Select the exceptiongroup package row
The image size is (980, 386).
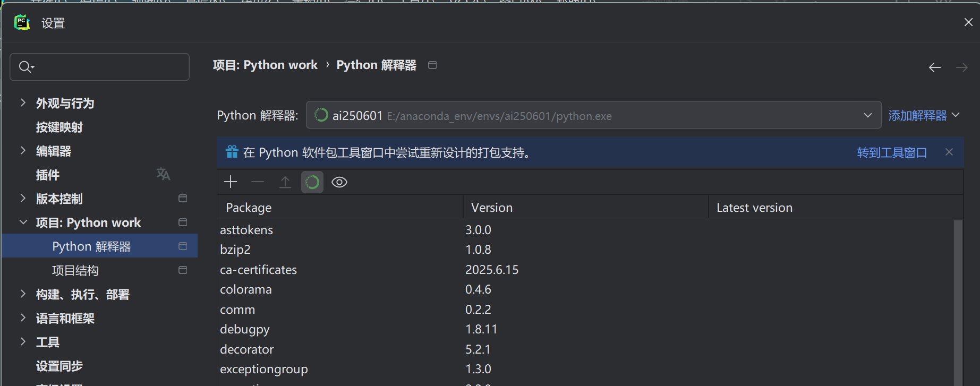tap(585, 369)
